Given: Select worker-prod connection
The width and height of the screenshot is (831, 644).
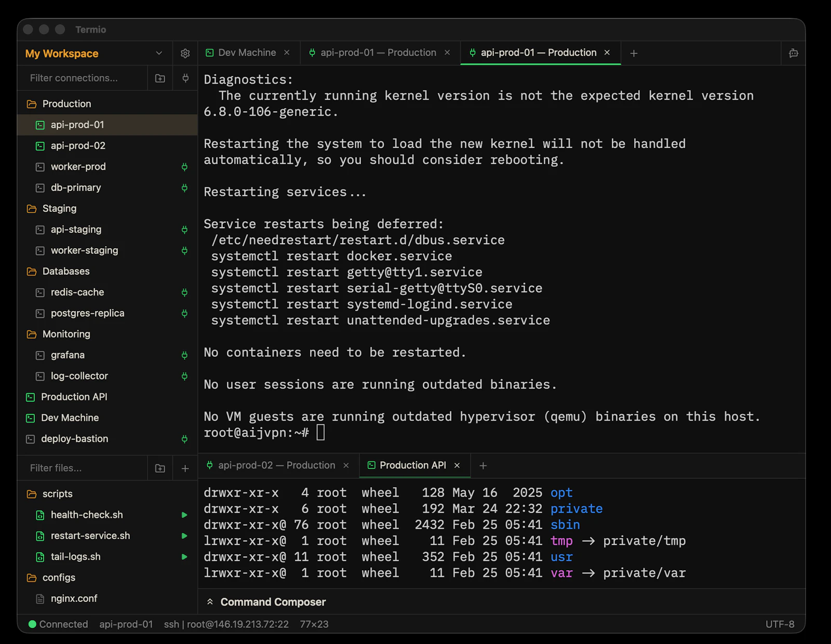Looking at the screenshot, I should tap(108, 167).
